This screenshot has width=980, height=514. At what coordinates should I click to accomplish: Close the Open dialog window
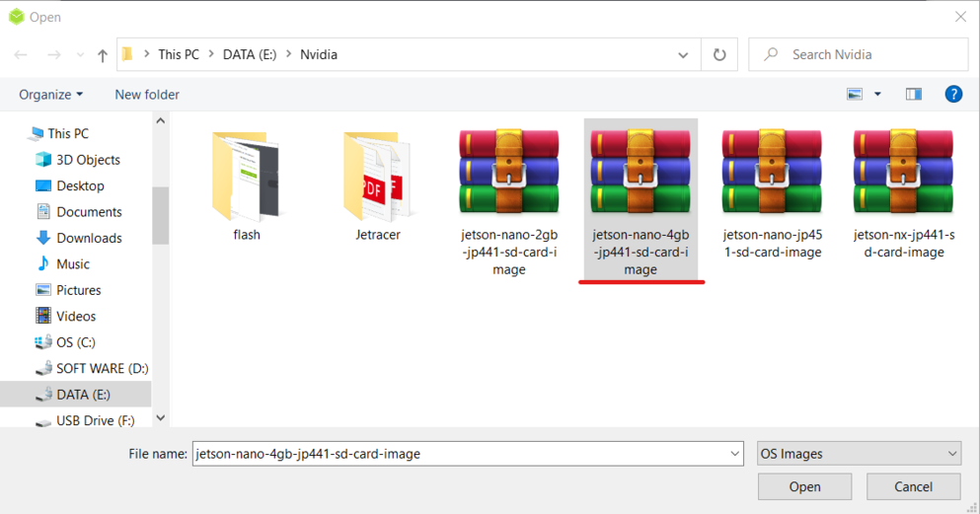[x=960, y=17]
